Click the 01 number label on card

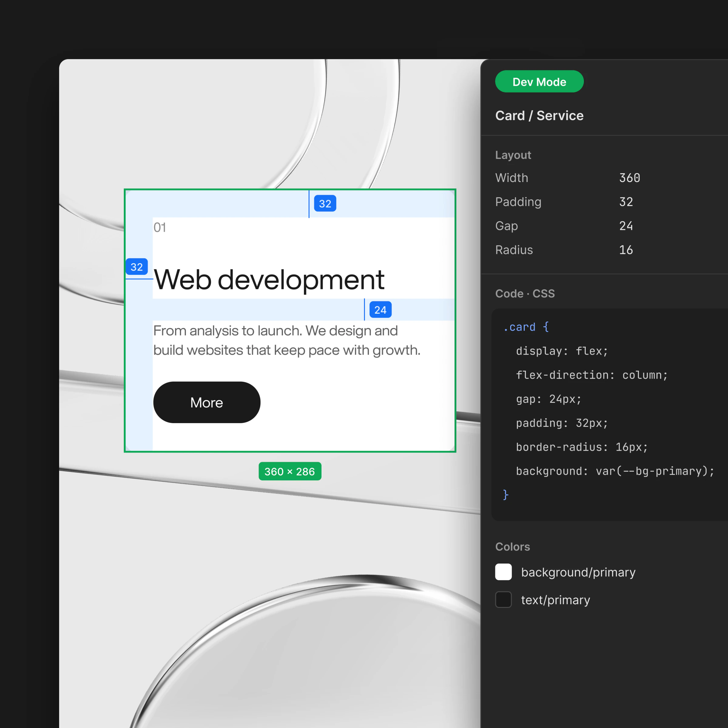[160, 227]
